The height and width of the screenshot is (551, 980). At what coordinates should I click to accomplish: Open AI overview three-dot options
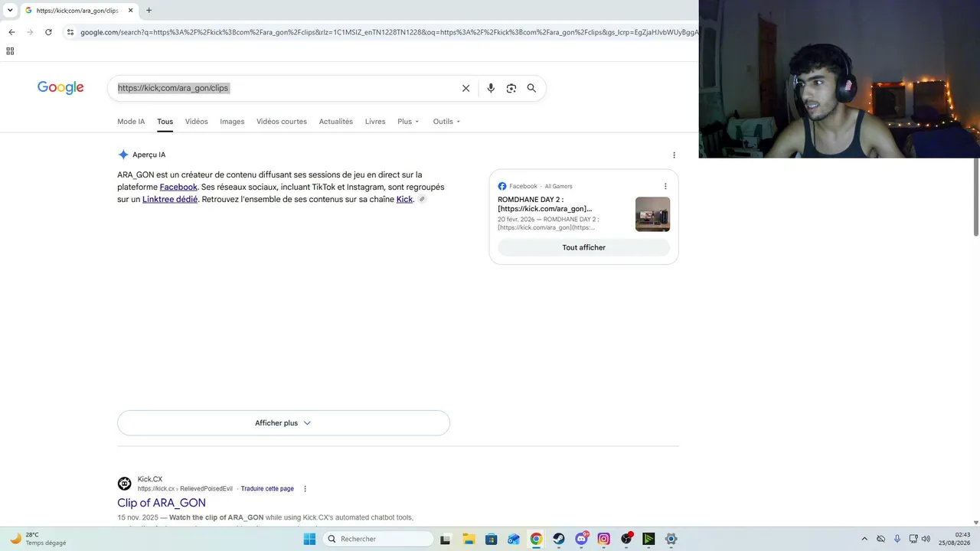point(674,155)
